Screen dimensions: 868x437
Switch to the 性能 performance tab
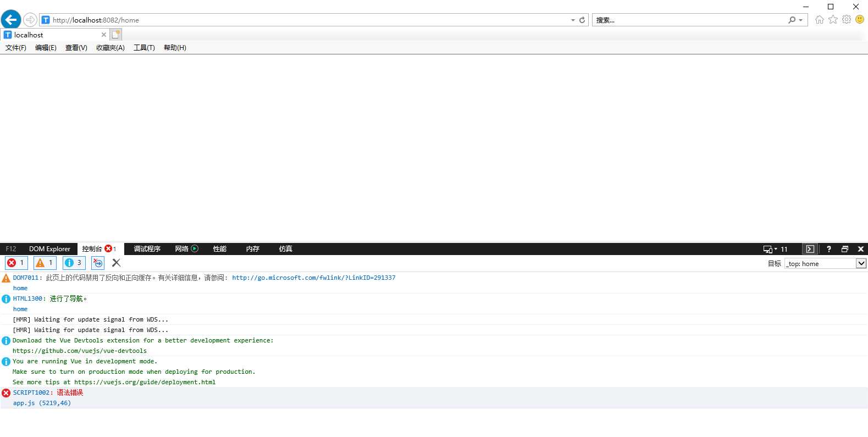pyautogui.click(x=219, y=249)
